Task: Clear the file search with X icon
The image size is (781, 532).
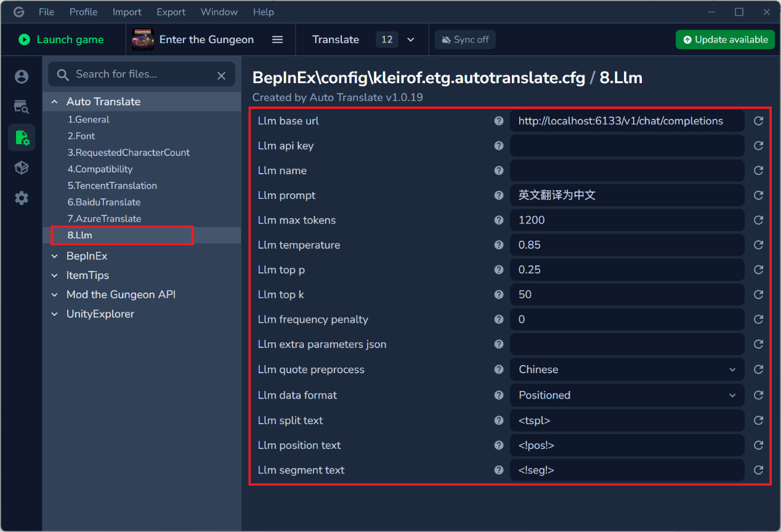Action: 222,75
